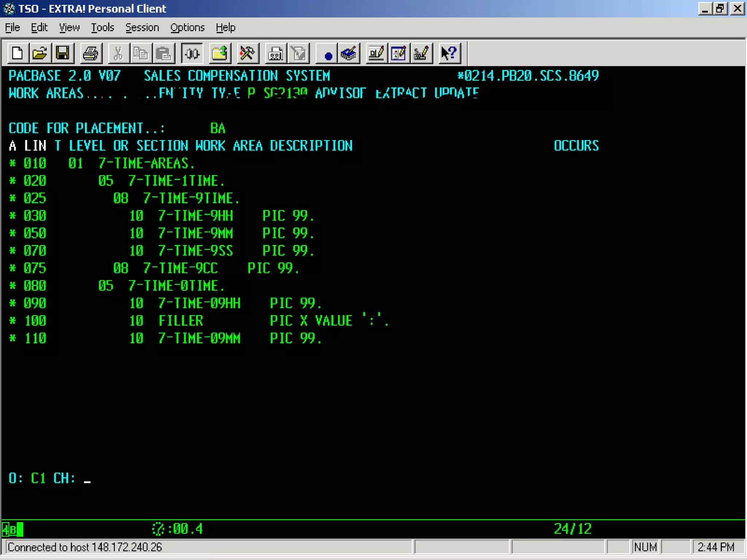The width and height of the screenshot is (747, 560).
Task: Click the 7-TIME-09MM field name
Action: coord(199,338)
